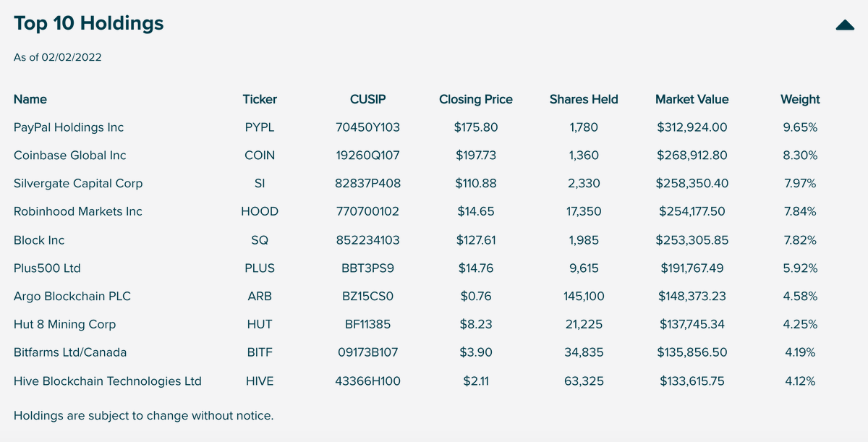The image size is (868, 442).
Task: Click the Closing Price column header
Action: tap(476, 99)
